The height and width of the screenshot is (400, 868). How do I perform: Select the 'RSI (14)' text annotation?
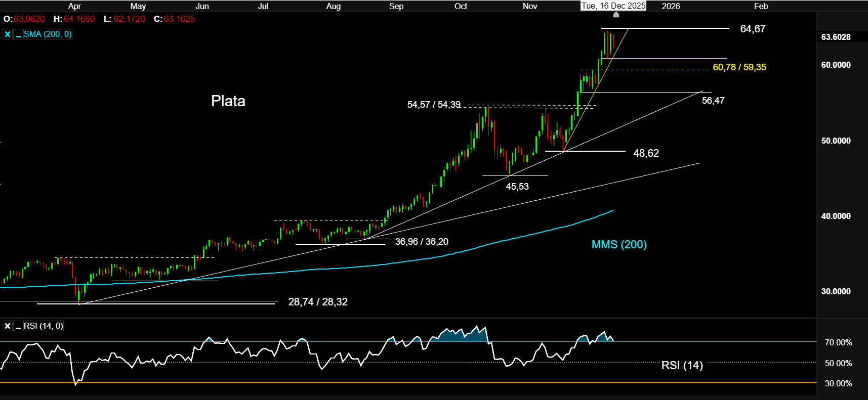click(682, 365)
